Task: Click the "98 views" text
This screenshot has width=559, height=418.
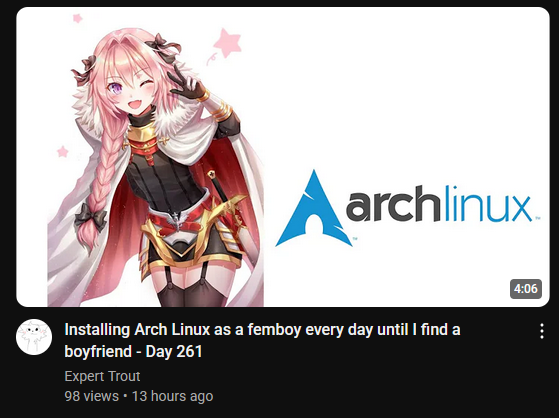Action: [92, 396]
